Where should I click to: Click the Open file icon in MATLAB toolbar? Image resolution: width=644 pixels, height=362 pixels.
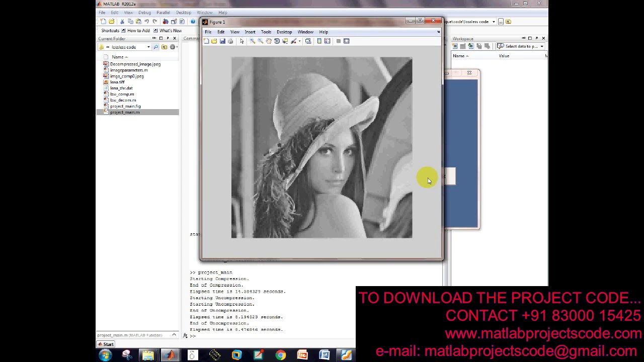(111, 21)
